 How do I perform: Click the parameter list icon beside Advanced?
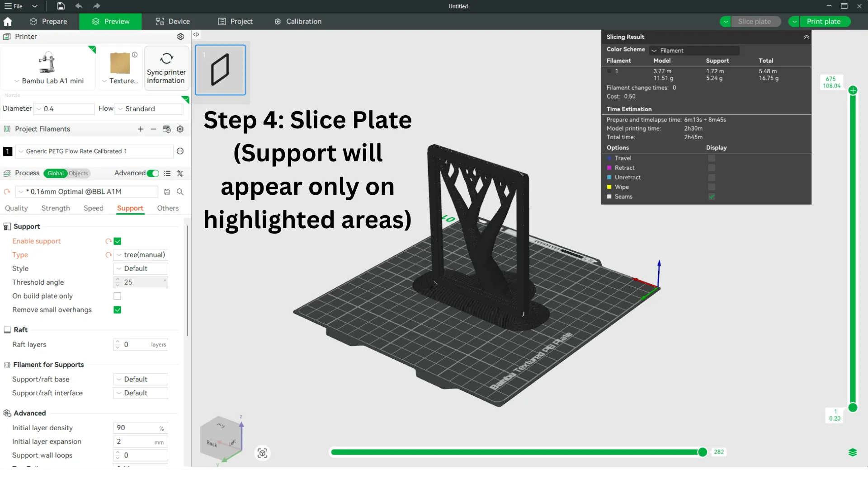(x=167, y=174)
